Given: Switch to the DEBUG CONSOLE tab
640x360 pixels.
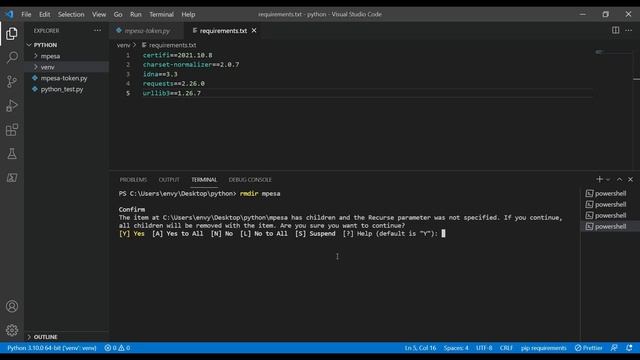Looking at the screenshot, I should (250, 180).
